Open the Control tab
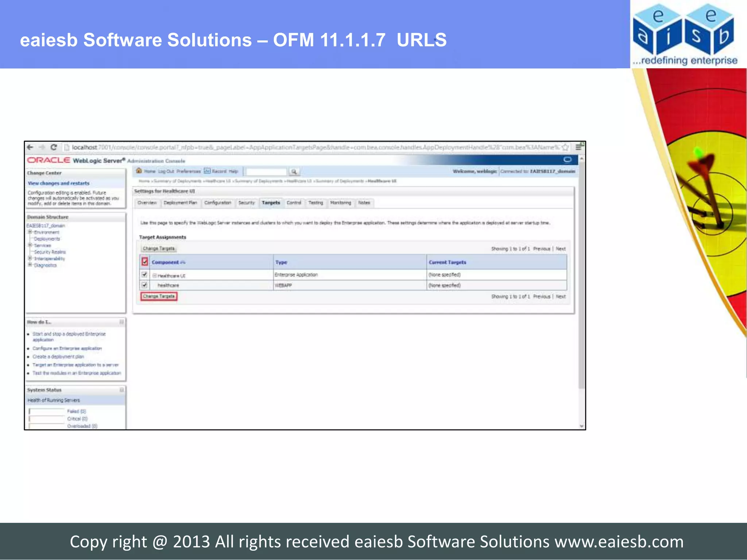The width and height of the screenshot is (747, 560). click(x=294, y=203)
